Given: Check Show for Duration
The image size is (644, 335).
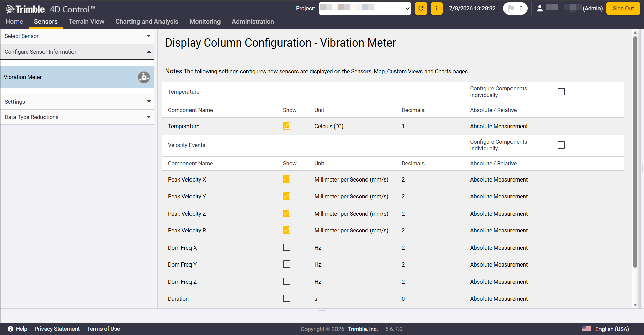Looking at the screenshot, I should tap(287, 298).
